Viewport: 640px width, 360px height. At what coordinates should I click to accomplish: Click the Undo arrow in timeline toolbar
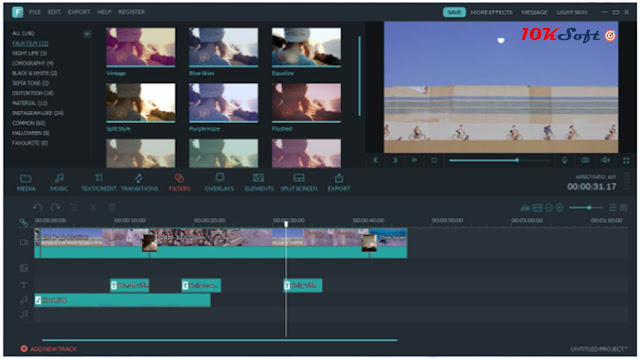click(38, 207)
